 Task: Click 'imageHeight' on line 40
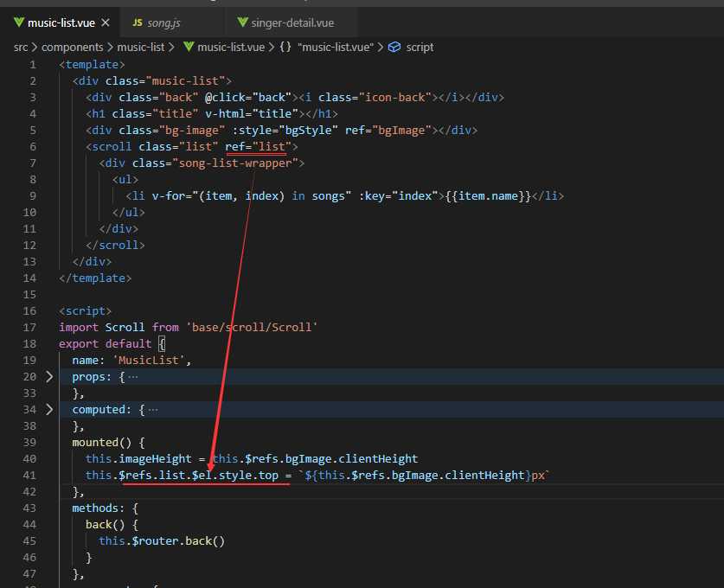[x=155, y=459]
